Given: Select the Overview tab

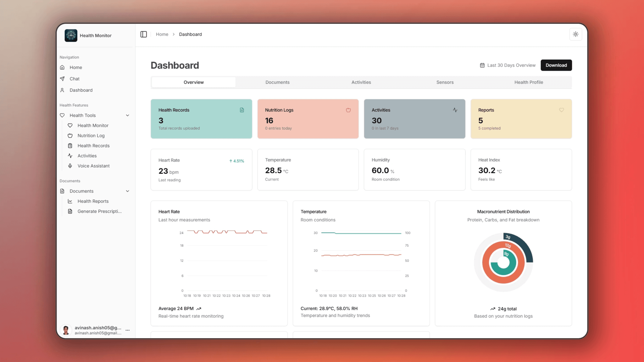Looking at the screenshot, I should (x=194, y=82).
